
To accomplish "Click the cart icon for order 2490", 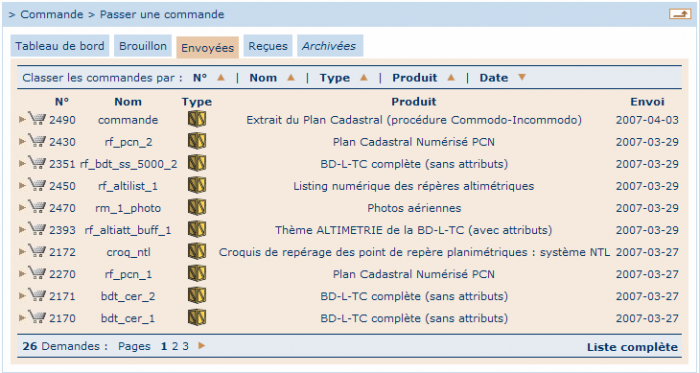I will (x=37, y=119).
